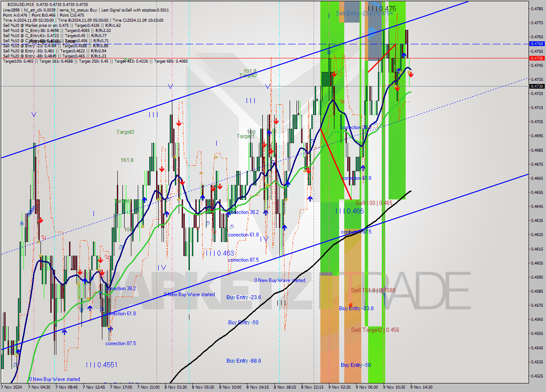This screenshot has width=546, height=392.
Task: Click the 0.4765 price axis label
Action: (537, 37)
